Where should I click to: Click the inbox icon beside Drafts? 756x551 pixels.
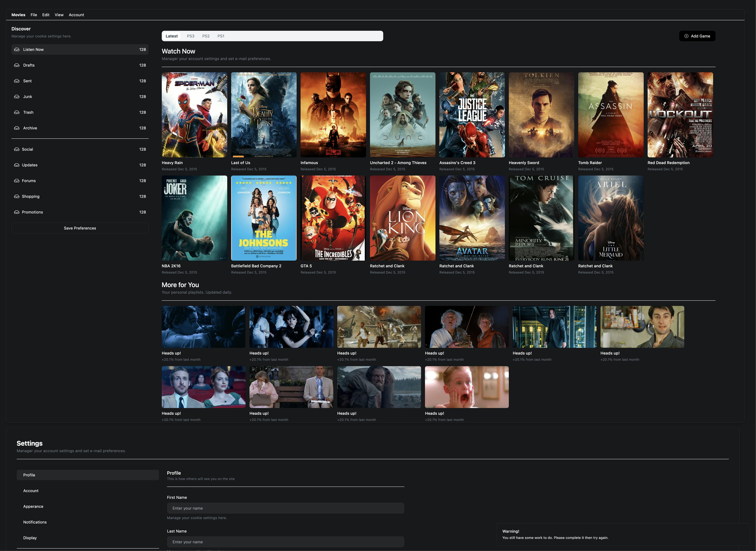[17, 65]
